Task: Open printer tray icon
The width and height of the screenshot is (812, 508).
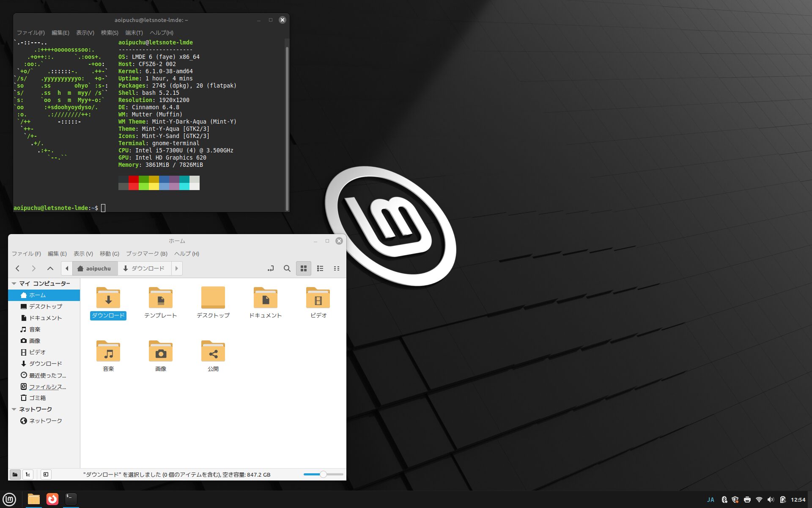Action: [747, 500]
